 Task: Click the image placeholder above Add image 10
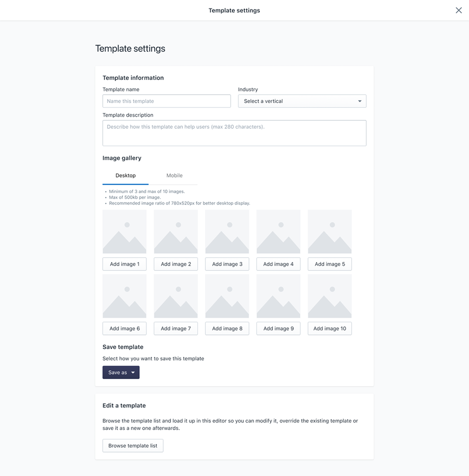pos(329,296)
